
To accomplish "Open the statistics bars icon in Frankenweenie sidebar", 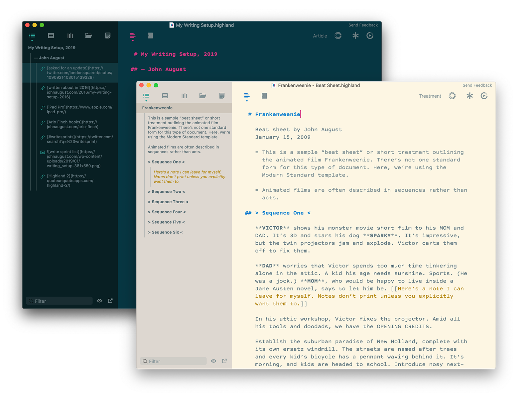I will pyautogui.click(x=184, y=96).
